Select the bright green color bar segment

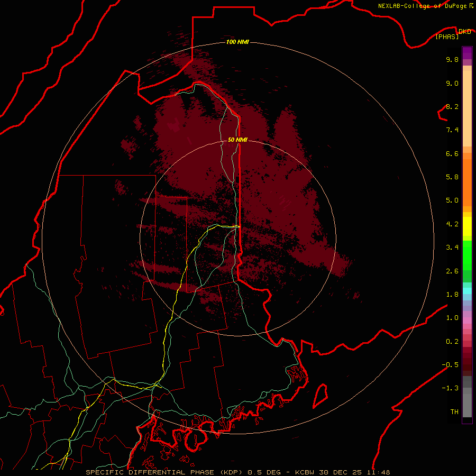[467, 255]
